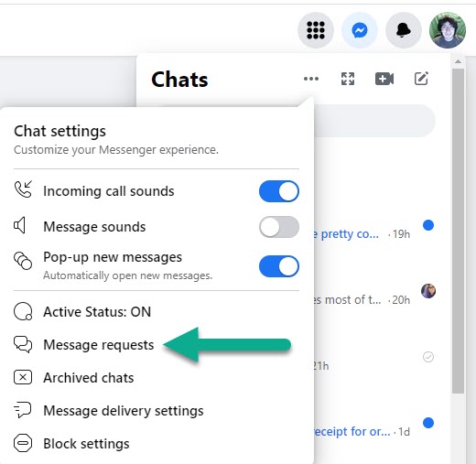
Task: Click the speaker icon beside Message sounds
Action: coord(19,225)
